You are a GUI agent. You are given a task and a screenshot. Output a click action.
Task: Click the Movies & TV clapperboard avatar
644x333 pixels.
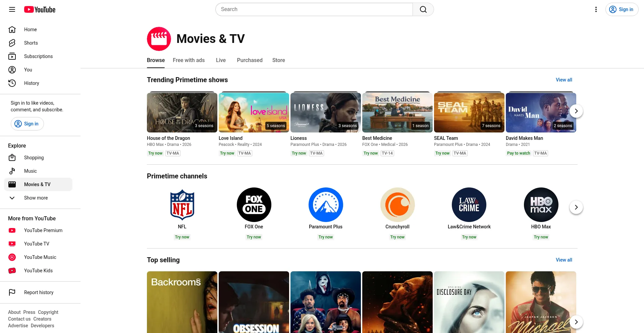159,39
